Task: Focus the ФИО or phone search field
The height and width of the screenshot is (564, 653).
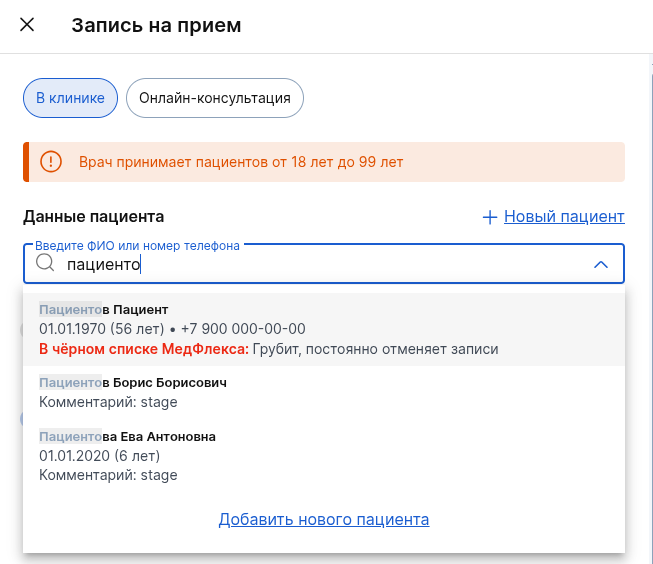Action: pyautogui.click(x=324, y=264)
